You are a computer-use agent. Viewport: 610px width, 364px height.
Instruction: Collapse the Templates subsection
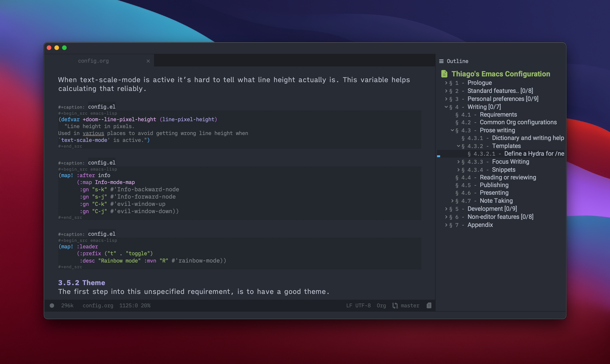click(459, 146)
